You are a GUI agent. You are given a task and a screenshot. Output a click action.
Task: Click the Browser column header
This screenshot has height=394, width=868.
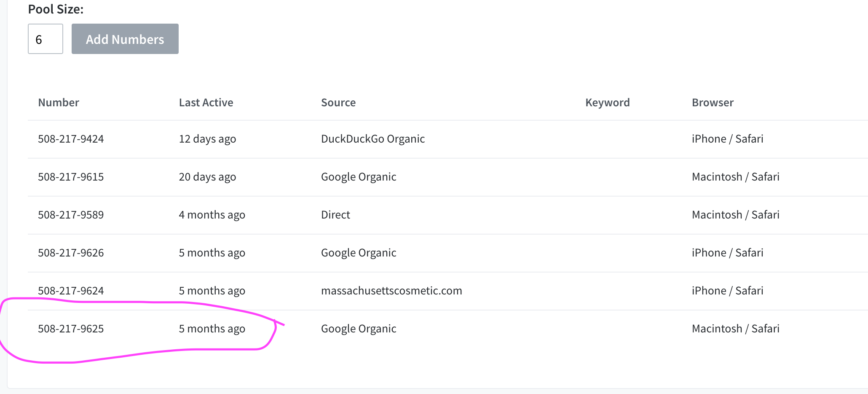(x=713, y=103)
